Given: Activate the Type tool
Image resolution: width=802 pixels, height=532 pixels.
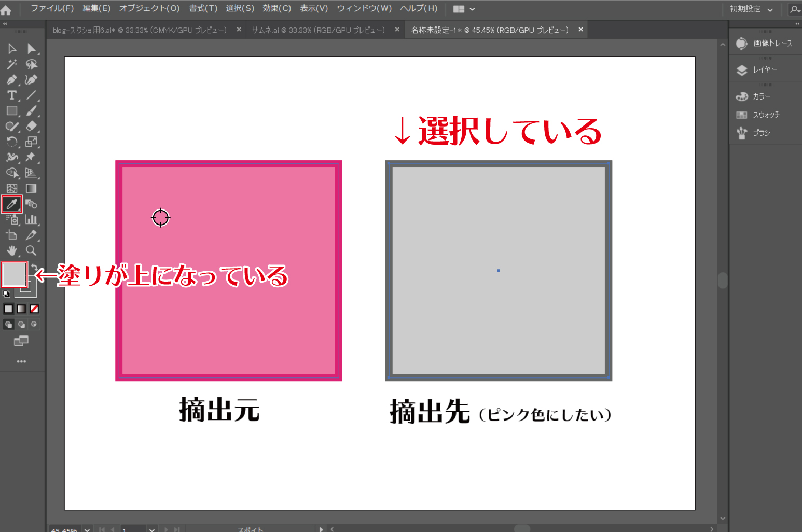Looking at the screenshot, I should click(12, 95).
